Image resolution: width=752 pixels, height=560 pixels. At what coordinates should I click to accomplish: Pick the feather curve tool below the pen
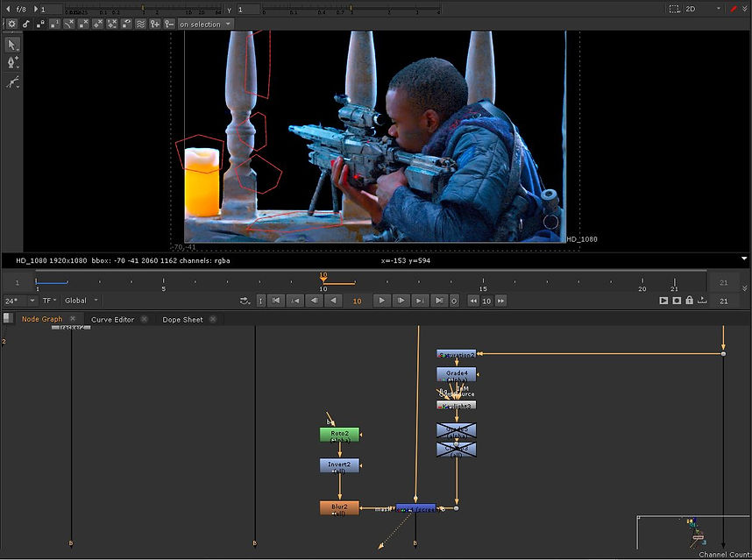click(x=12, y=82)
